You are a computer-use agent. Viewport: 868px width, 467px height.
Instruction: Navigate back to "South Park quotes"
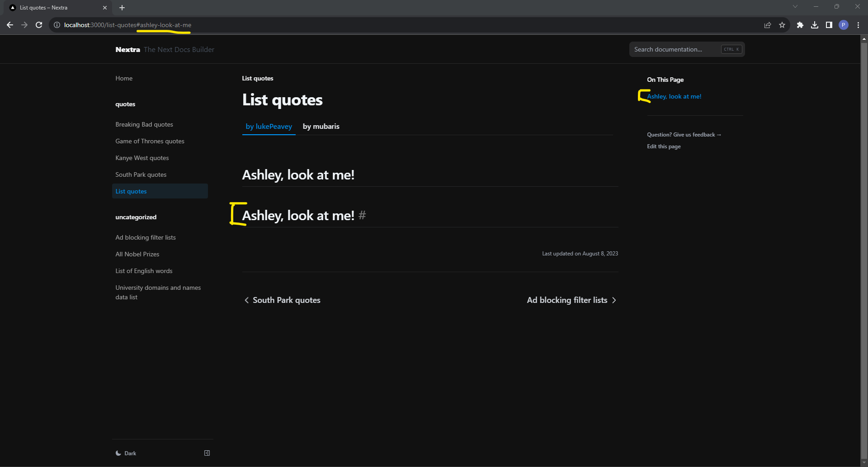pos(286,300)
